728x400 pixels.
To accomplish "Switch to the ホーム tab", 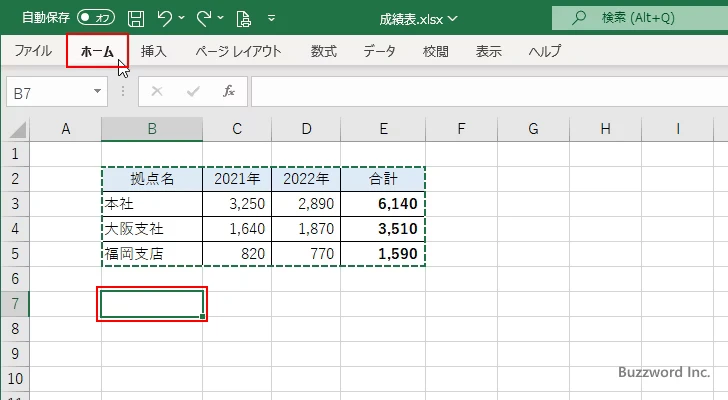I will pyautogui.click(x=97, y=51).
